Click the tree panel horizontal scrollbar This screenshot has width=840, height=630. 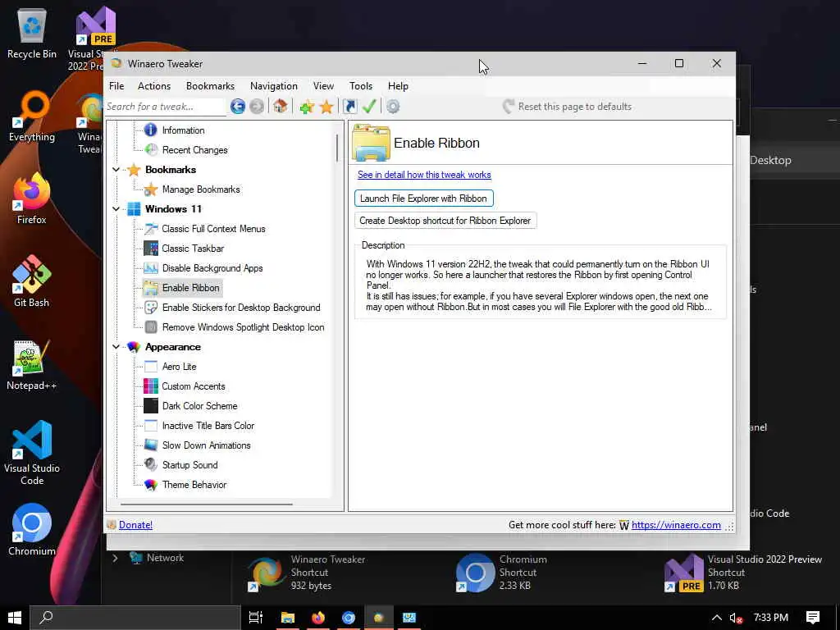206,504
